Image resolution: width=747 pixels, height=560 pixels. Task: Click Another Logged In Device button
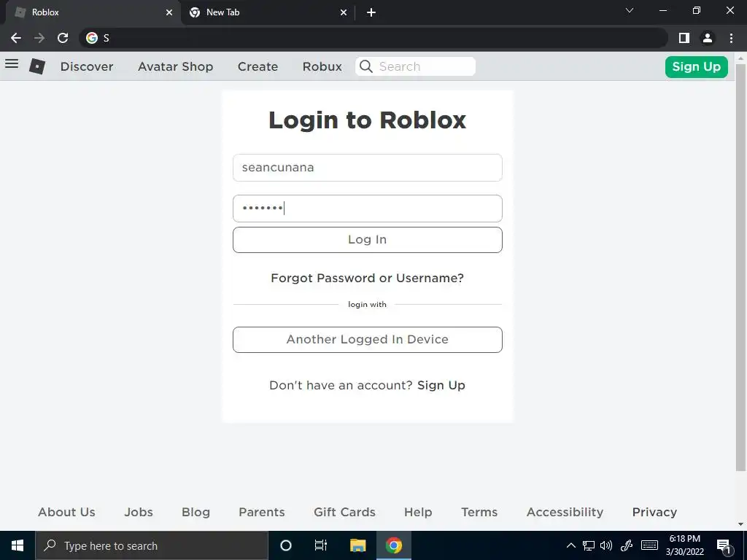(x=368, y=340)
